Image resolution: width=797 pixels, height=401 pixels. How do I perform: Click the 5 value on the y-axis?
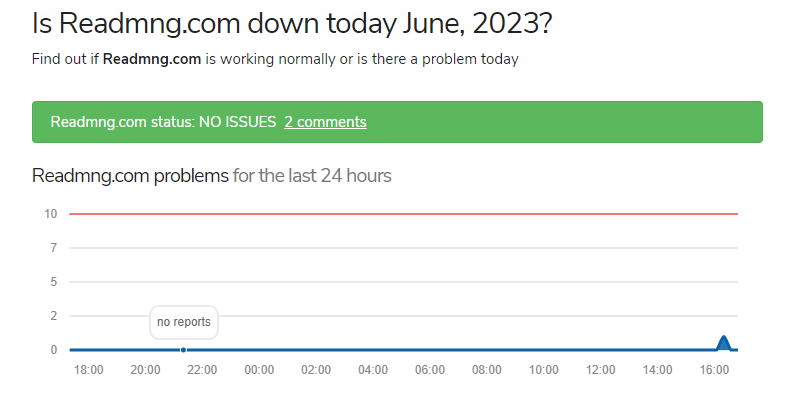click(x=54, y=282)
